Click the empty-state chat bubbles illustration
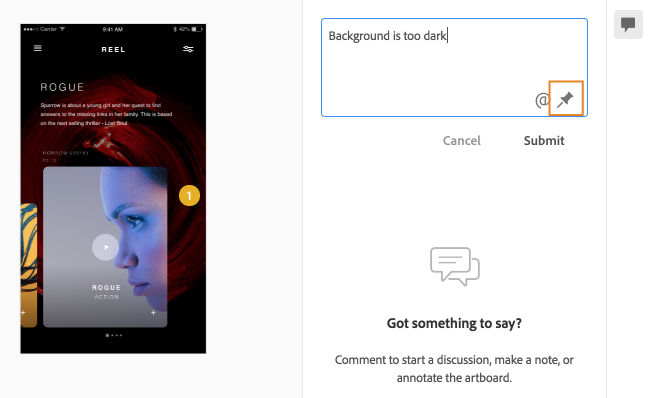 pos(455,266)
